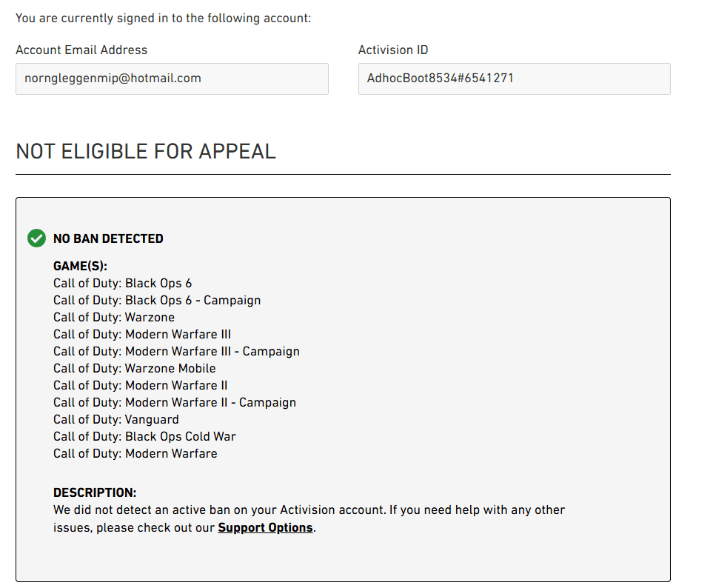Select the "Call of Duty: Vanguard" entry
The height and width of the screenshot is (588, 713).
(x=116, y=419)
